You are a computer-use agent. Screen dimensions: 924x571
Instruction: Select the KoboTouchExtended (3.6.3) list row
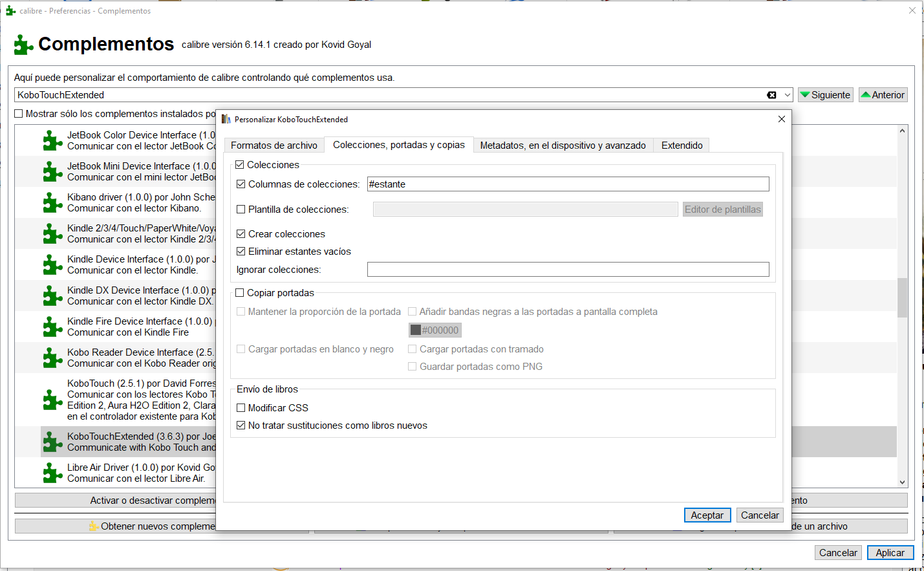tap(469, 442)
